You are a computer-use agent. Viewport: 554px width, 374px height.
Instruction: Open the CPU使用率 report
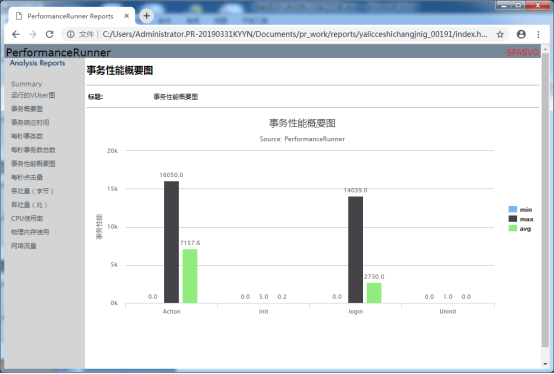point(27,218)
